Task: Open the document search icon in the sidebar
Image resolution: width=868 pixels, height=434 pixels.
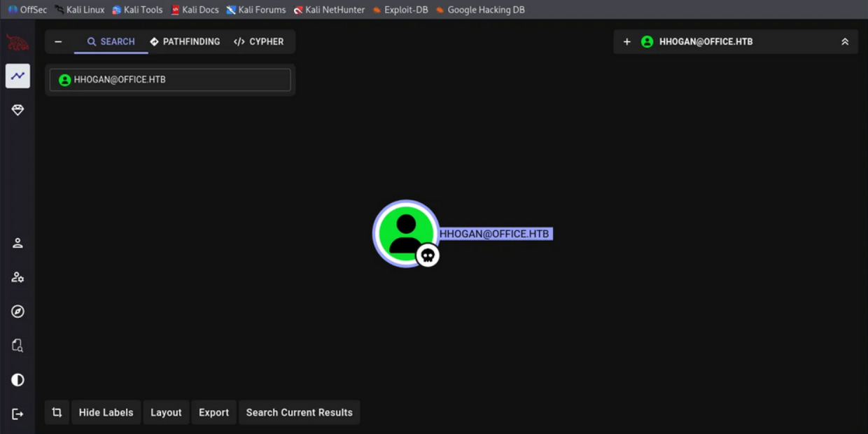Action: (17, 345)
